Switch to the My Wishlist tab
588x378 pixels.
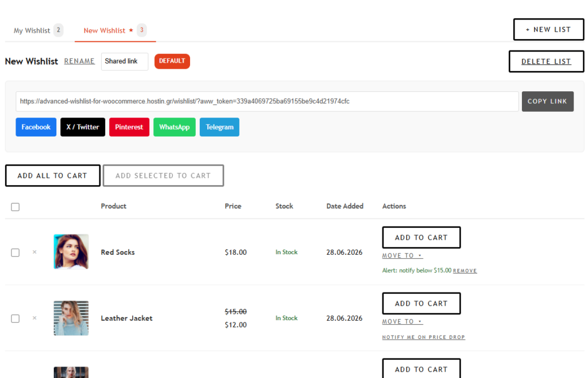pyautogui.click(x=38, y=30)
